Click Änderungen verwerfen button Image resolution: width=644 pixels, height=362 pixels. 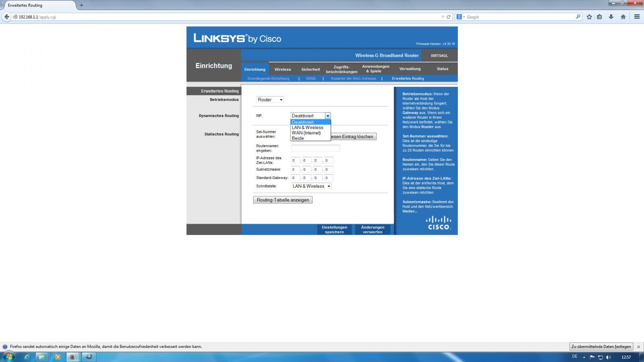pyautogui.click(x=373, y=229)
